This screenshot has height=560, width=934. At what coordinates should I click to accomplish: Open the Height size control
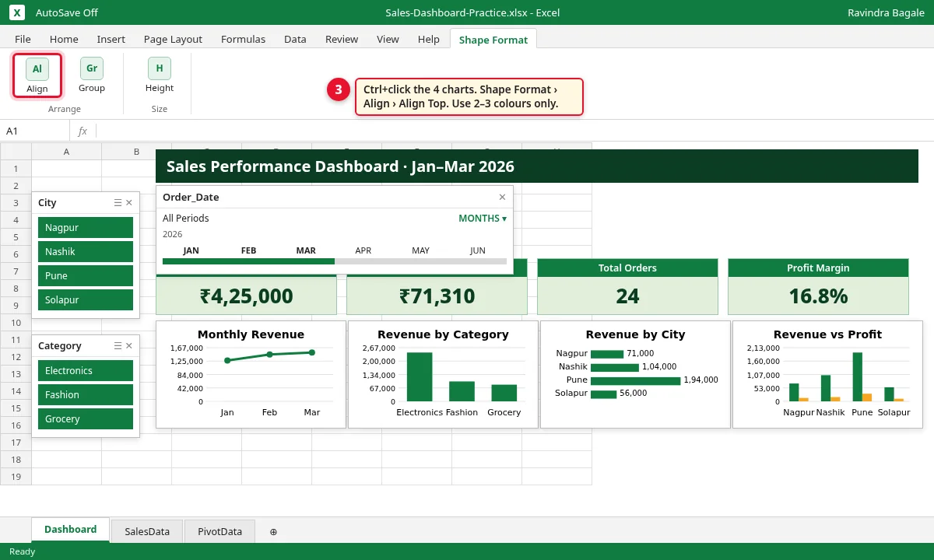coord(160,75)
